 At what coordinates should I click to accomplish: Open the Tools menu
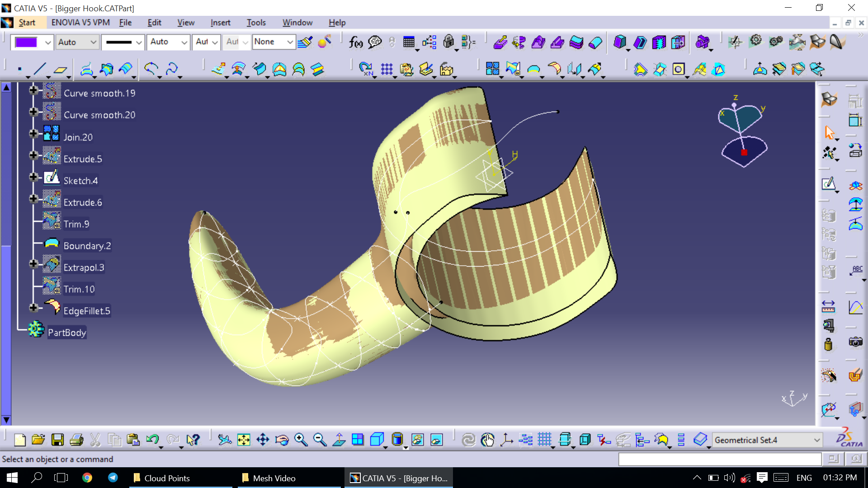tap(256, 23)
